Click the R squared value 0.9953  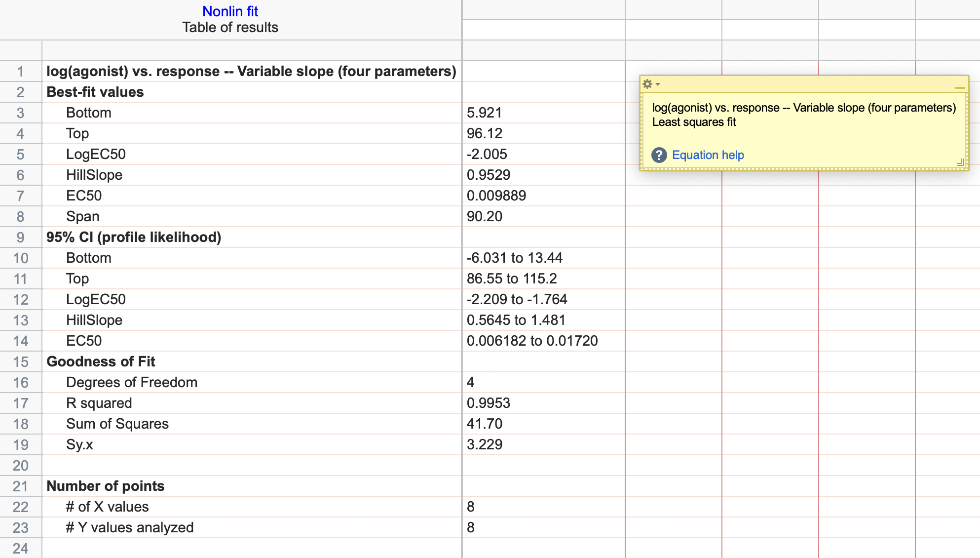(x=488, y=403)
